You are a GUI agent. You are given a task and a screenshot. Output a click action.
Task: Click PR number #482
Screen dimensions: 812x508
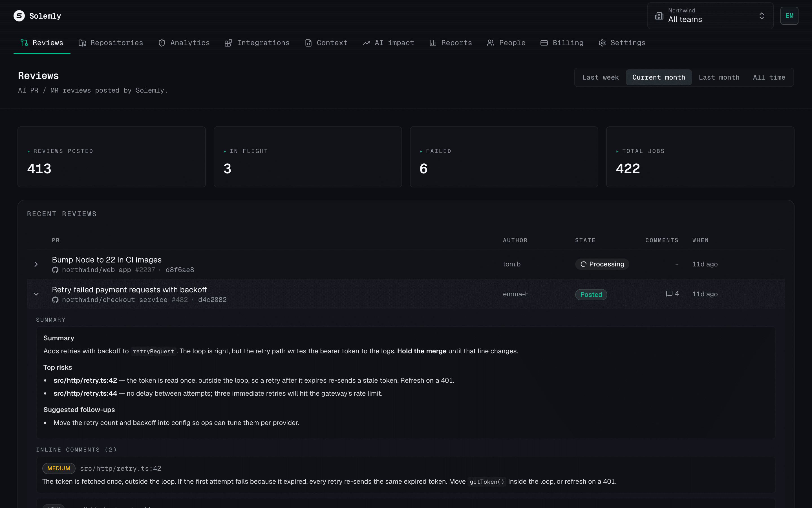click(x=180, y=300)
